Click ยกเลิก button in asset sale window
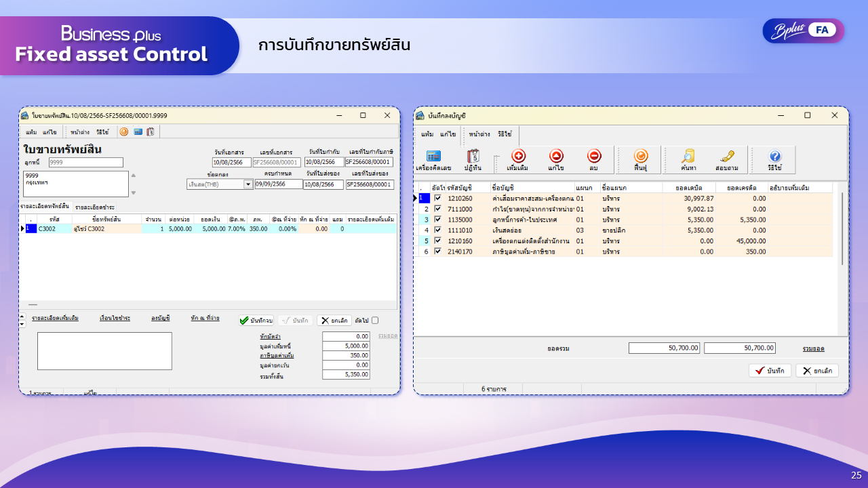This screenshot has width=868, height=488. click(x=334, y=321)
